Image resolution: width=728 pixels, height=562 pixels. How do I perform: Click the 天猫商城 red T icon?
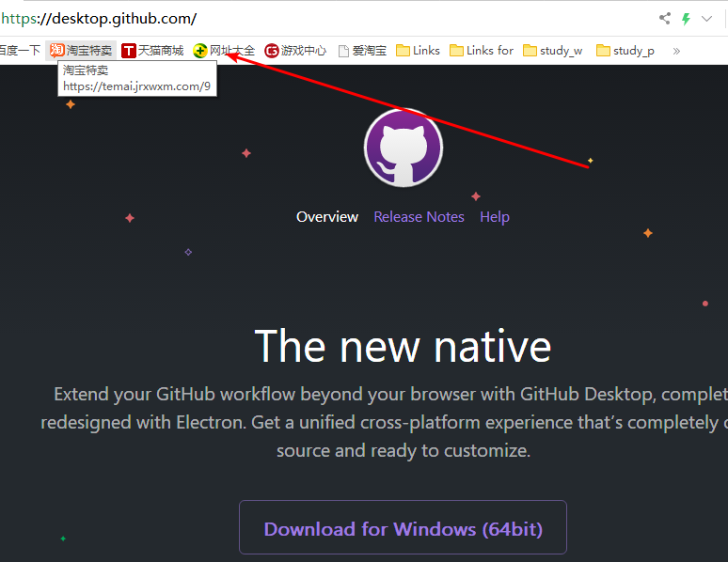(x=129, y=51)
